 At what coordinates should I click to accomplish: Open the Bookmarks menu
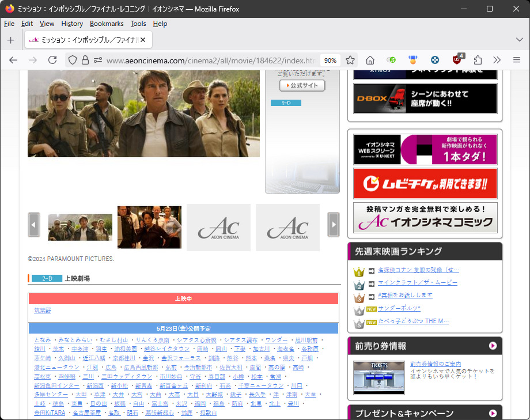pos(107,24)
